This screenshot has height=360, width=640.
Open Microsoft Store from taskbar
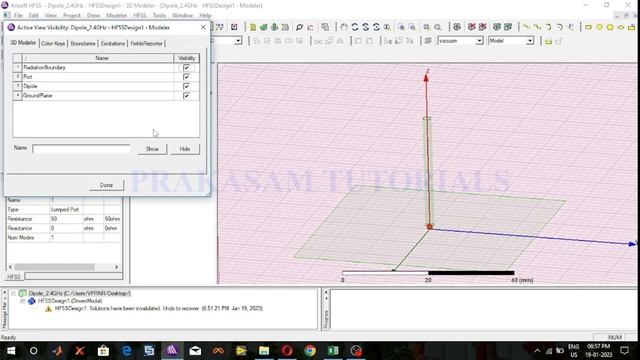[x=103, y=351]
